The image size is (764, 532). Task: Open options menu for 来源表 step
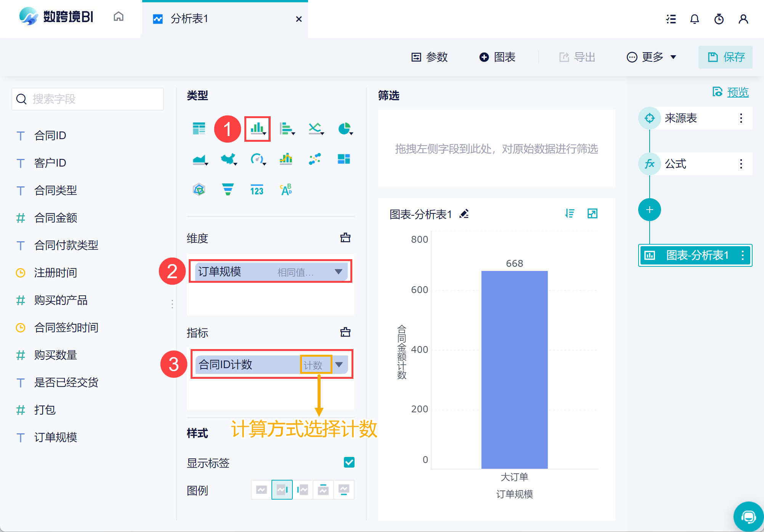tap(741, 118)
